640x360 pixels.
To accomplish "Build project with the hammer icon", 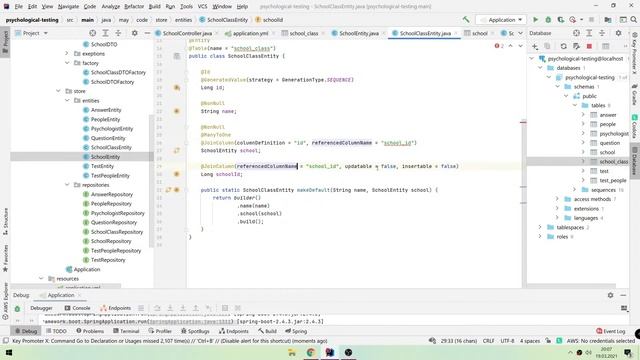I will (x=466, y=20).
